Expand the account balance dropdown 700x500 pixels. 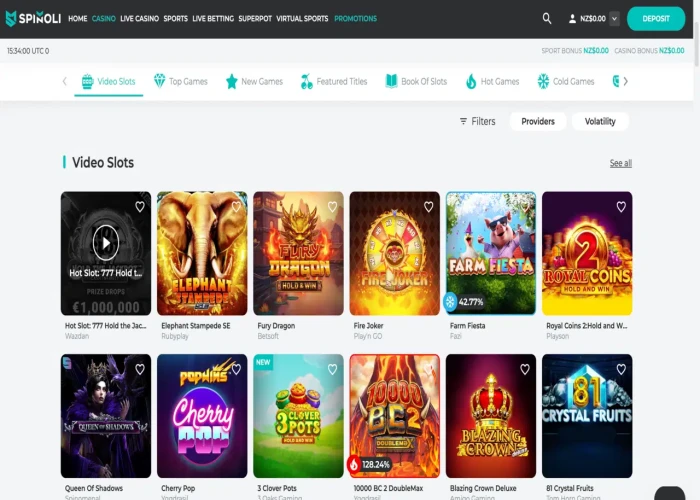point(614,18)
